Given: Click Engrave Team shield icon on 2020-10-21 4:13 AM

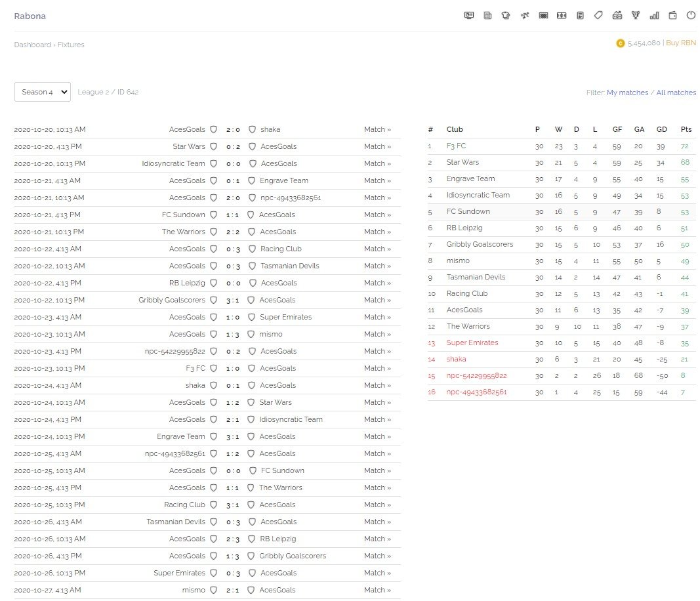Looking at the screenshot, I should (251, 181).
